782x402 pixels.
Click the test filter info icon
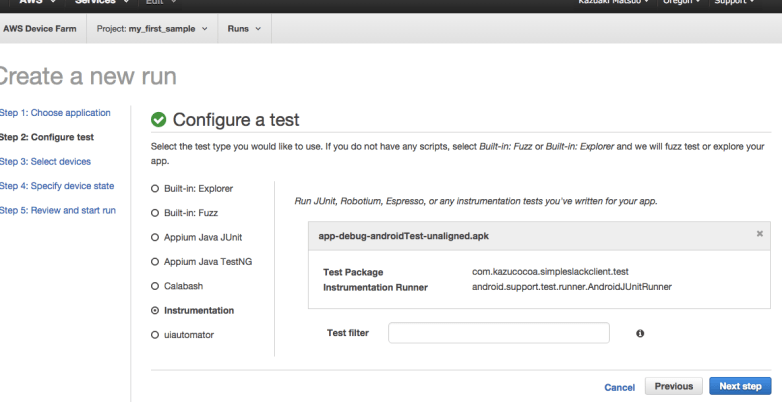640,333
